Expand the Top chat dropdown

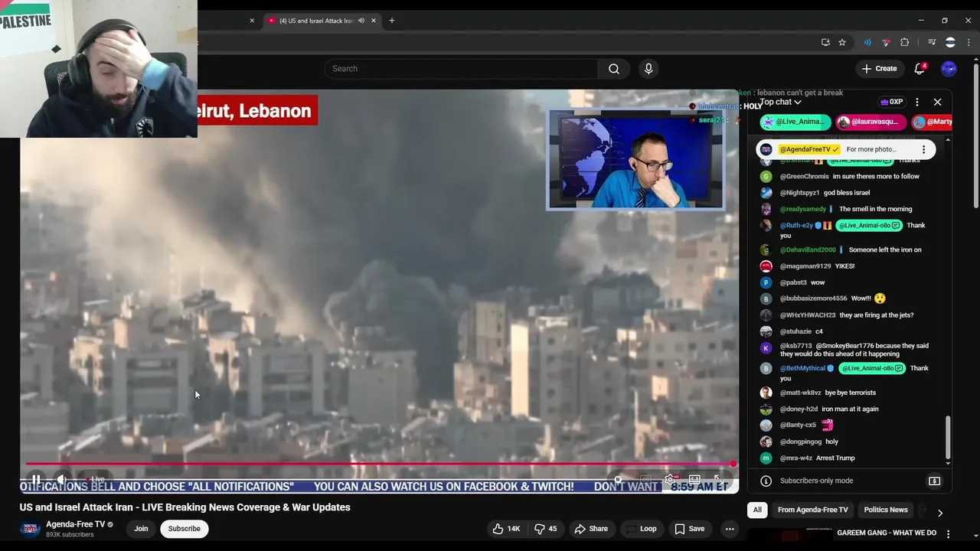click(779, 102)
